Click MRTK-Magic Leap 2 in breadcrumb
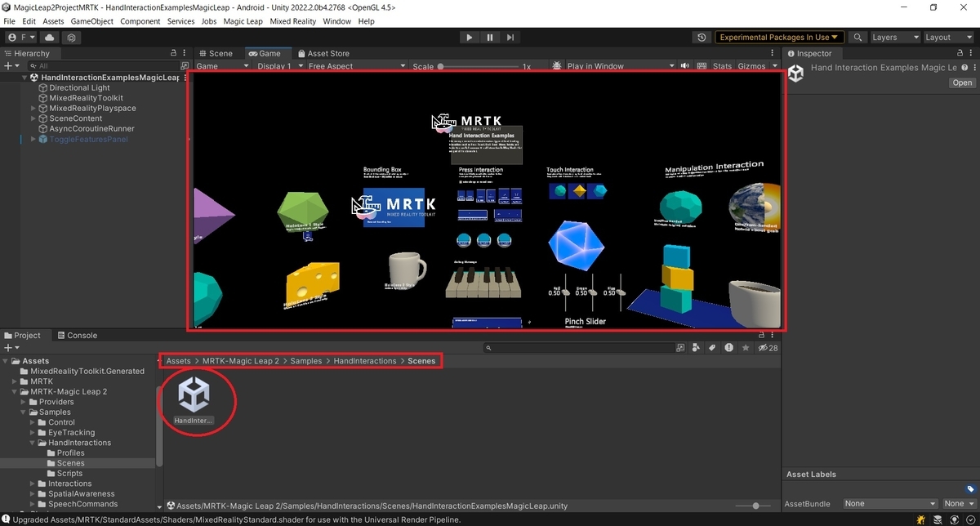The height and width of the screenshot is (526, 980). tap(241, 361)
